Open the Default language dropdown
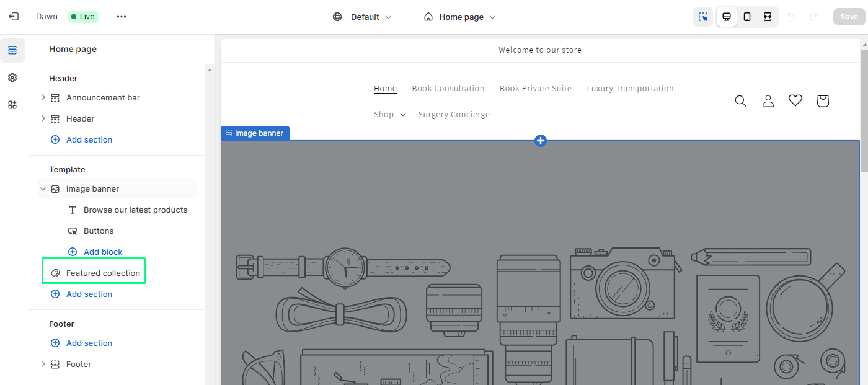 362,17
